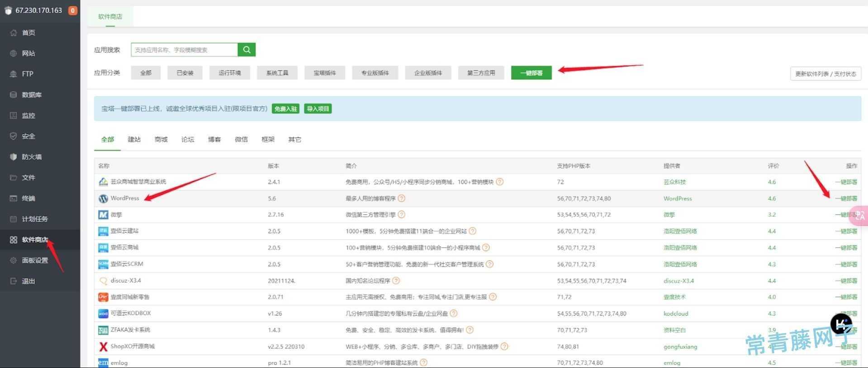Click the ShopXO red X logo
Screen dimensions: 868x368
(103, 347)
